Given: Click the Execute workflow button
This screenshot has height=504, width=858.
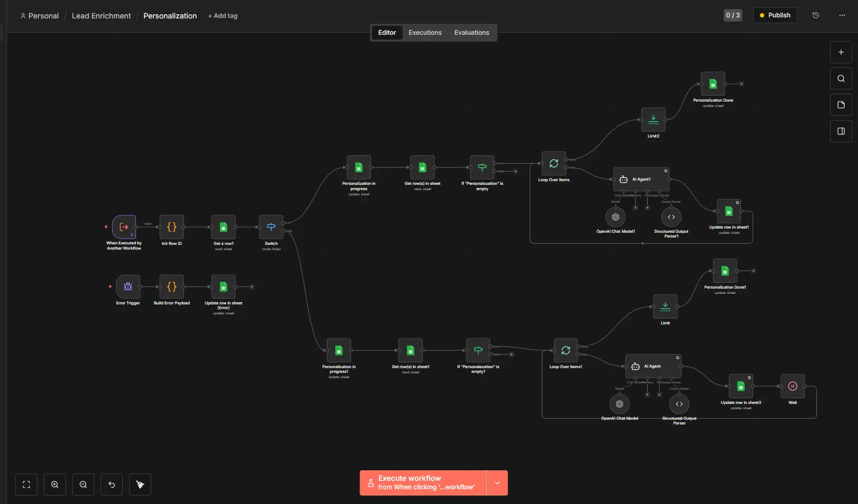Looking at the screenshot, I should (x=423, y=483).
